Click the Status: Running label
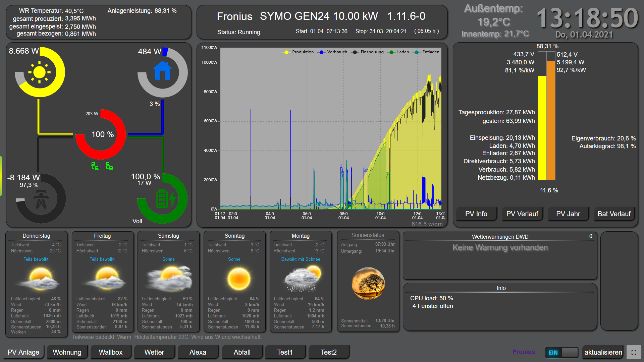This screenshot has width=644, height=362. point(239,32)
